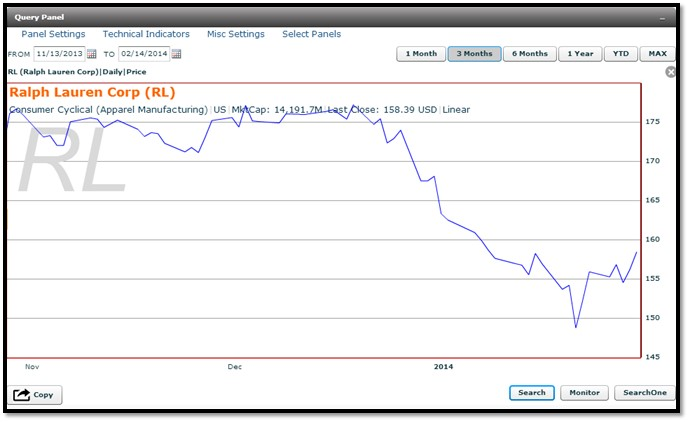This screenshot has height=422, width=689.
Task: Select the 3 Months range
Action: pos(474,54)
